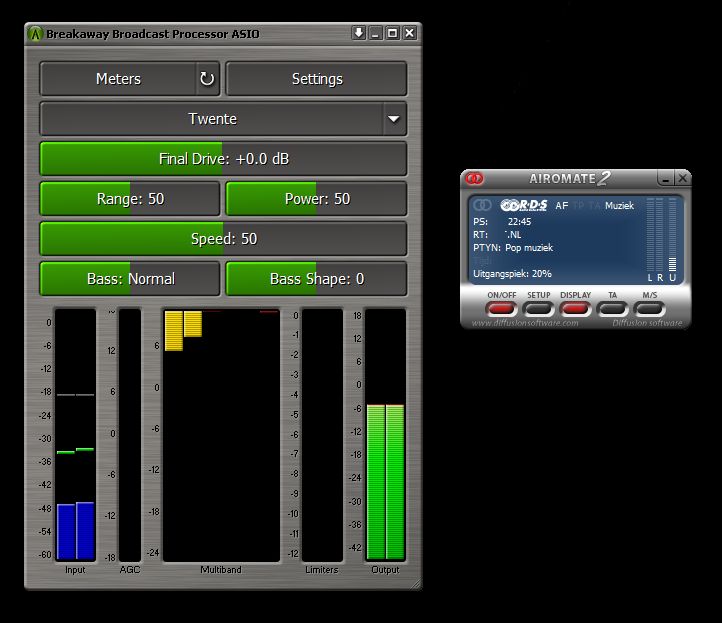This screenshot has width=722, height=623.
Task: Select the Twente preset name field
Action: coord(212,119)
